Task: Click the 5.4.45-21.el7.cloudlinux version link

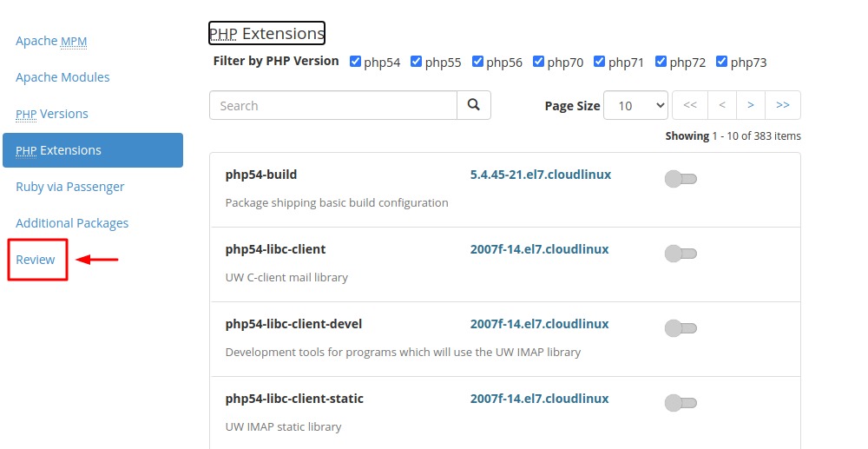Action: click(540, 175)
